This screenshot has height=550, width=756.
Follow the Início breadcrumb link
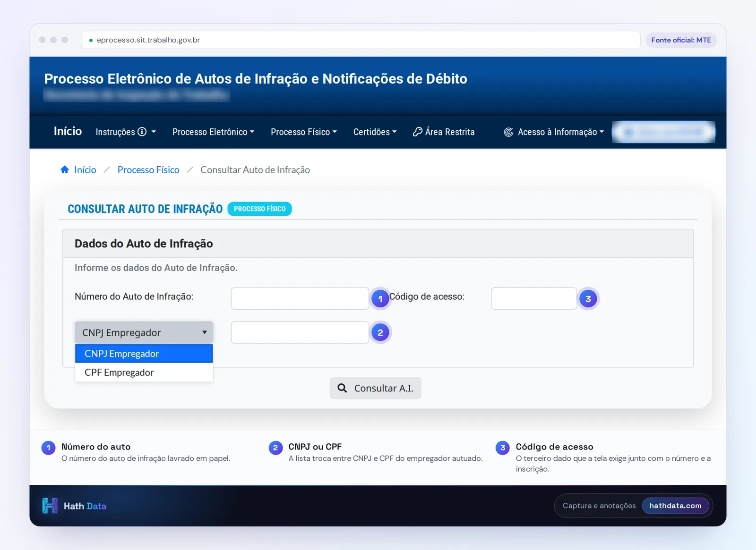[85, 170]
